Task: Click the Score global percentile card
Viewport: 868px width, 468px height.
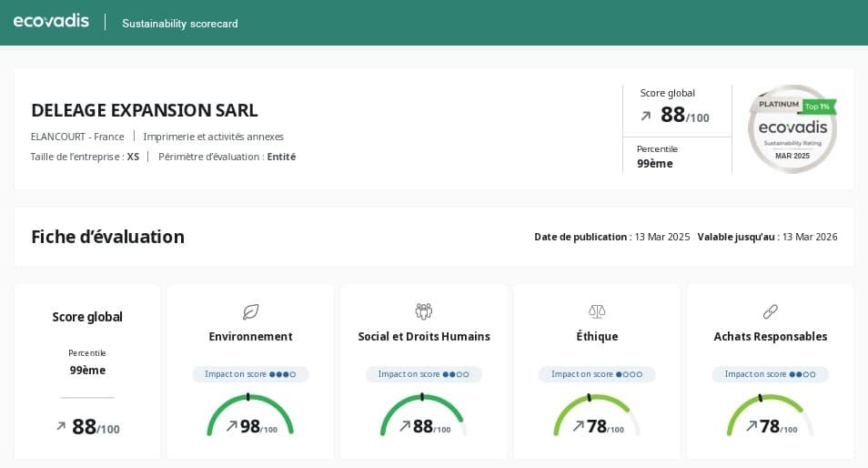Action: [x=87, y=371]
